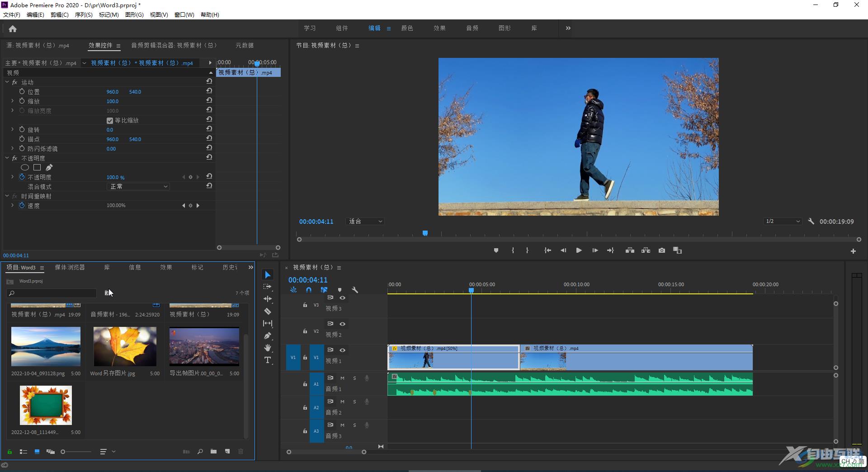
Task: Reset the Position parameter
Action: [x=209, y=91]
